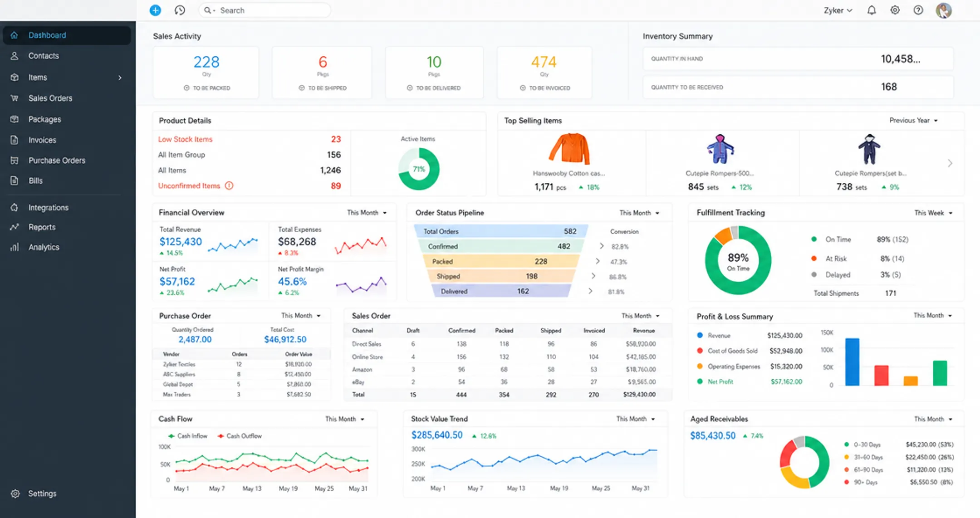
Task: Open the user profile avatar
Action: click(x=944, y=10)
